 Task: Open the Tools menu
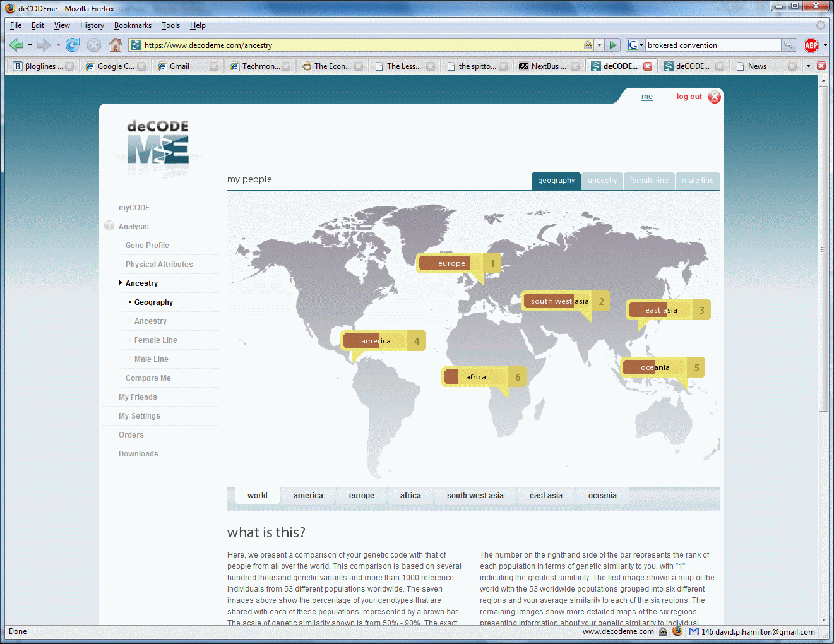click(170, 25)
